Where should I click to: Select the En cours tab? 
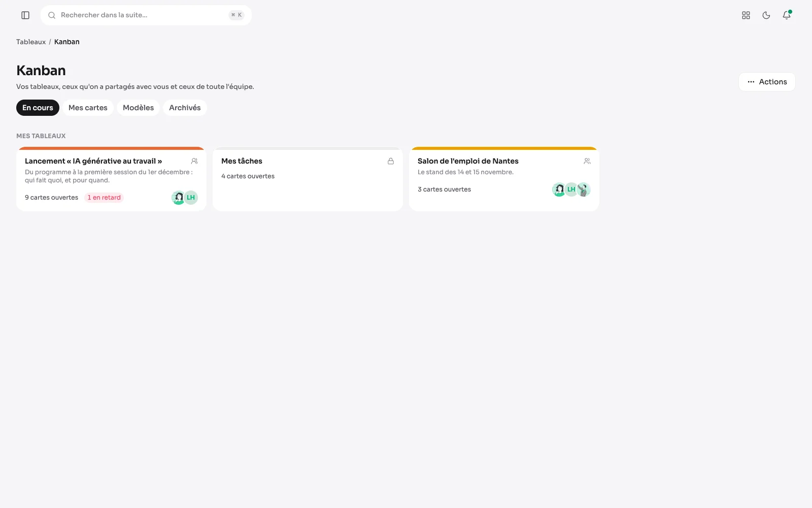pyautogui.click(x=38, y=108)
